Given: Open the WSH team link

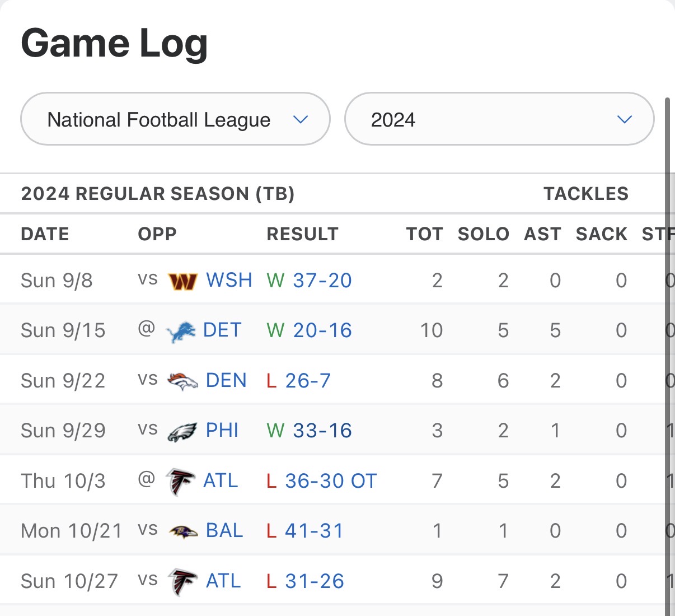Looking at the screenshot, I should click(229, 280).
